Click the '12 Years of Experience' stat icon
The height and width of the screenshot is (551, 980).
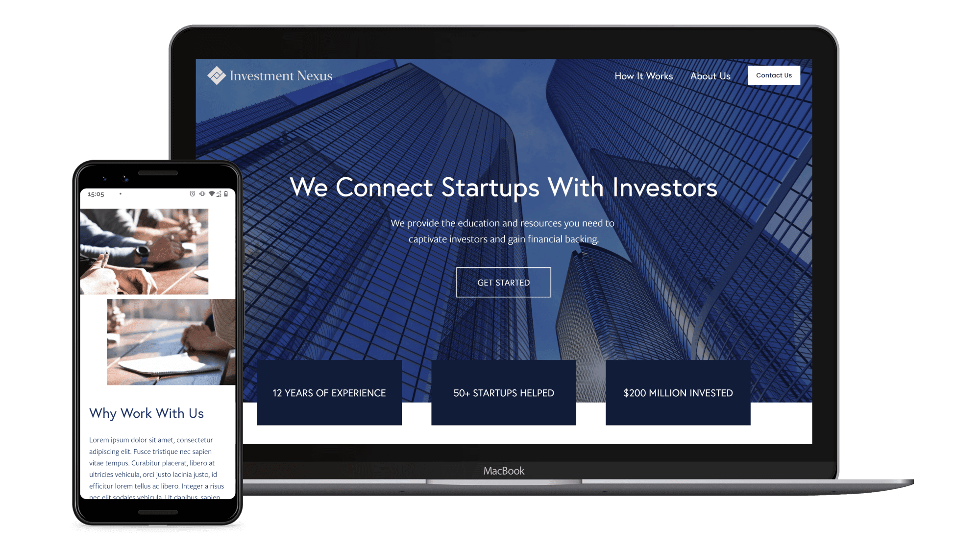(x=328, y=393)
